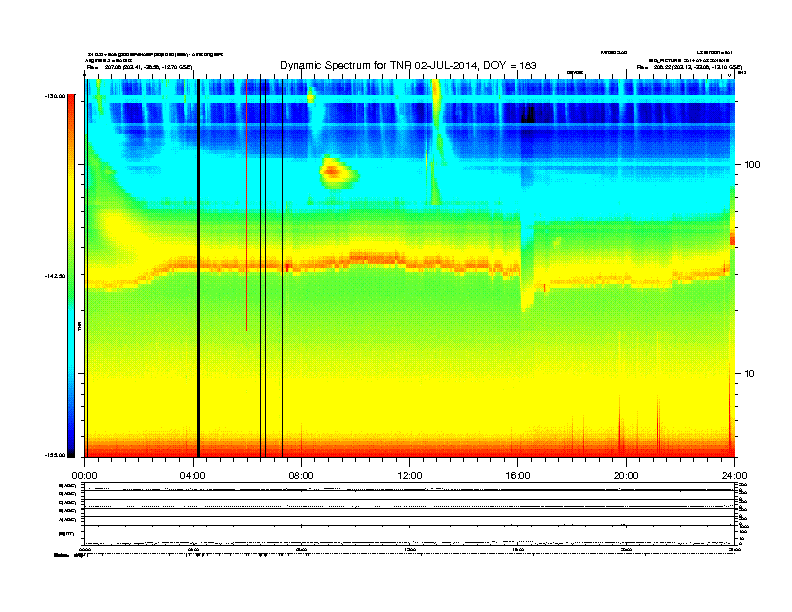Viewport: 792px width, 612px height.
Task: Click the "04:00" time axis label
Action: 192,476
